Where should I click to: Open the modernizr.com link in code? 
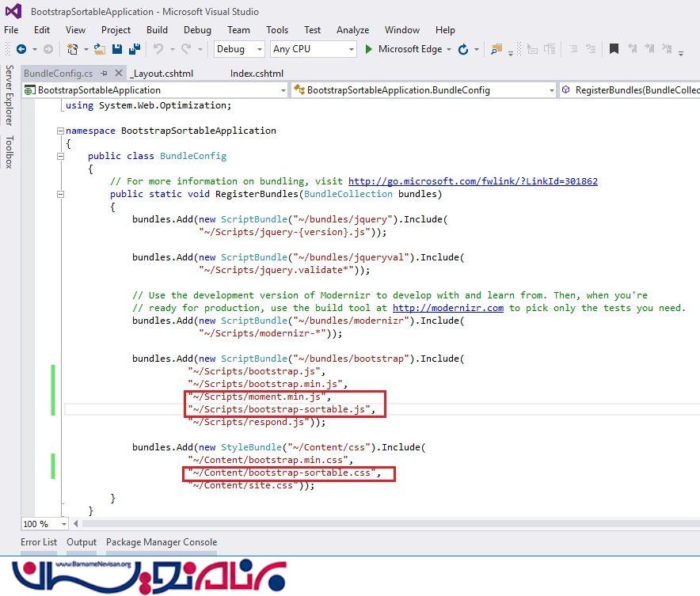(447, 308)
